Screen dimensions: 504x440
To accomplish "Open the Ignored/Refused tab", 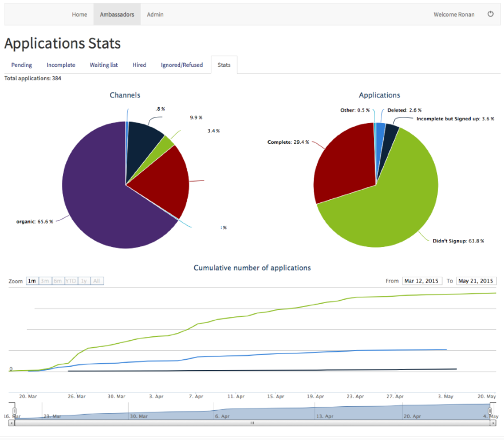I will pyautogui.click(x=182, y=65).
